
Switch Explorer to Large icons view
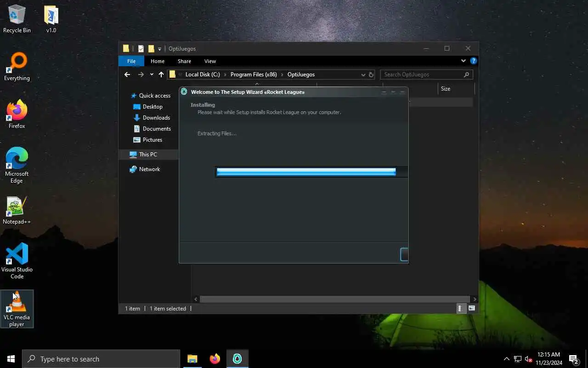point(472,309)
